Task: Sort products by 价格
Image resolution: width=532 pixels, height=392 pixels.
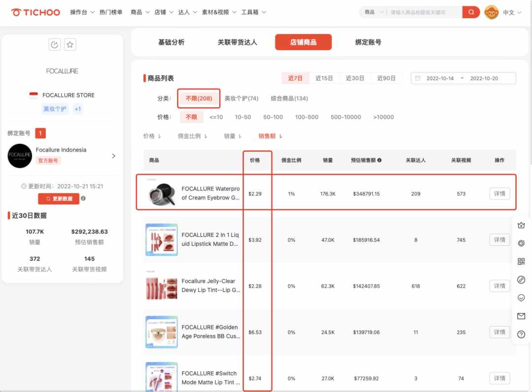Action: (152, 136)
